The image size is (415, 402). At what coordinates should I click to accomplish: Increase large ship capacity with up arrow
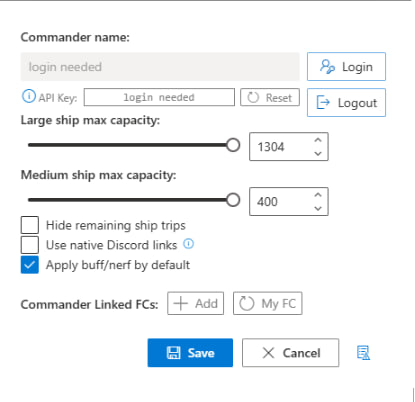318,140
